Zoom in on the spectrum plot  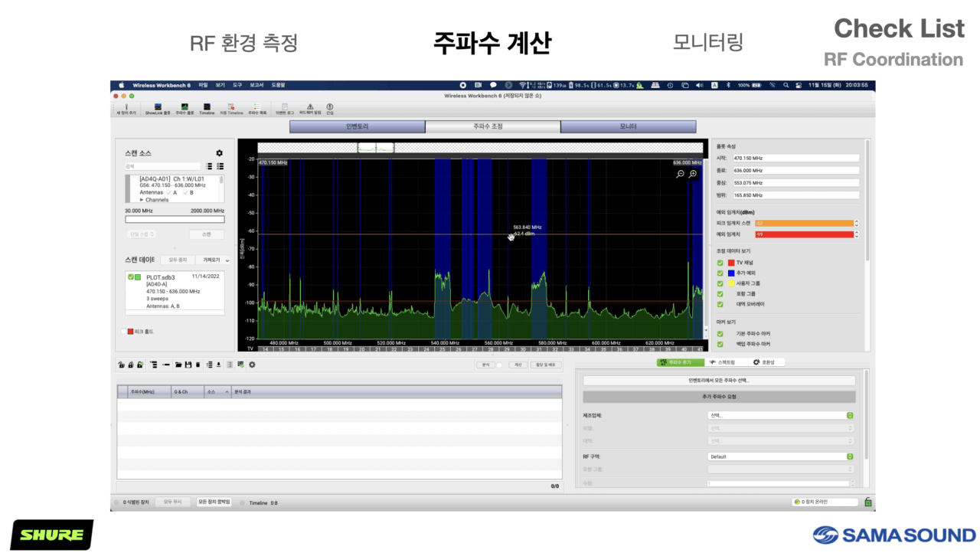[692, 174]
